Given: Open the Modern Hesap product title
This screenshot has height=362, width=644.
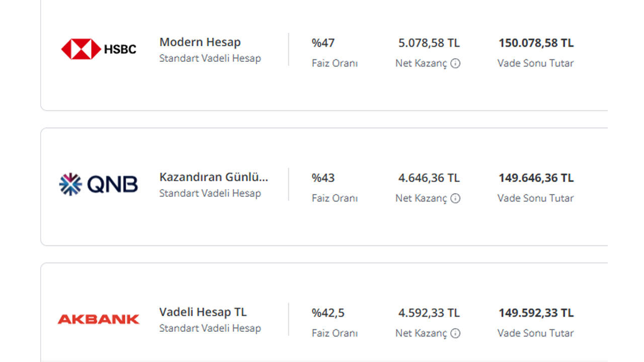Looking at the screenshot, I should (200, 42).
